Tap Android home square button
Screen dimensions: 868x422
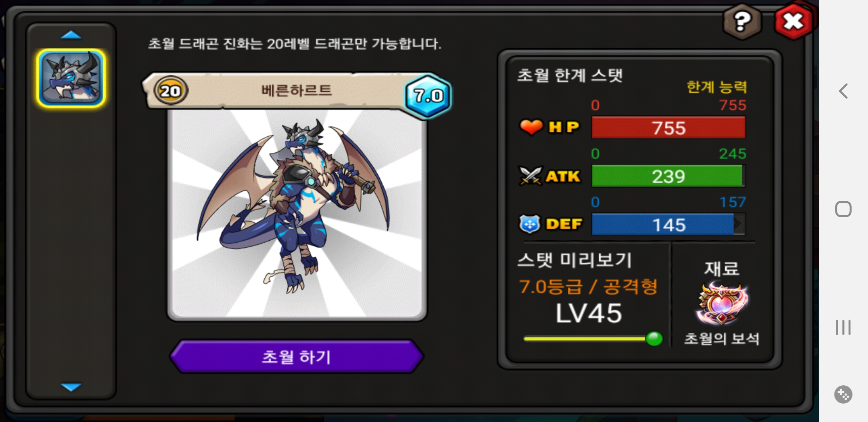(x=843, y=209)
